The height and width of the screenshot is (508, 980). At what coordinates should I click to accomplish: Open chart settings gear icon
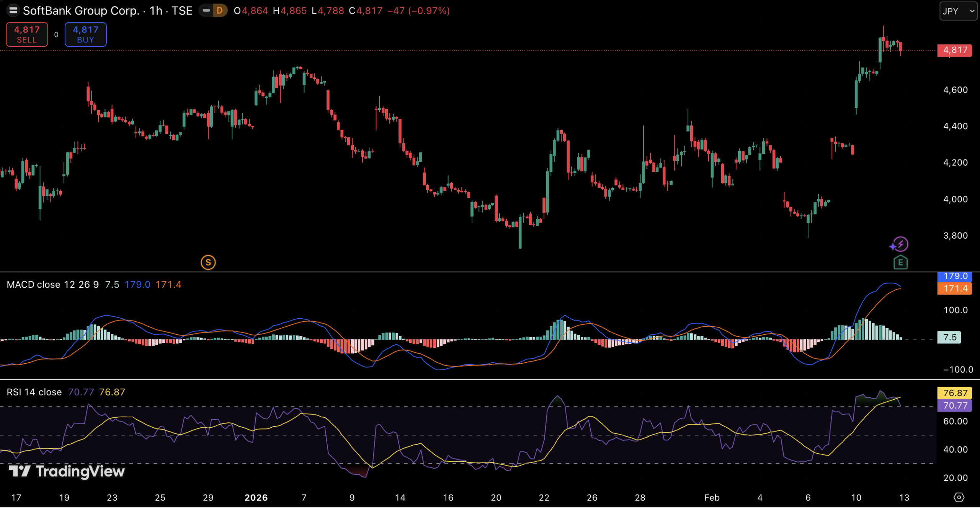(959, 497)
